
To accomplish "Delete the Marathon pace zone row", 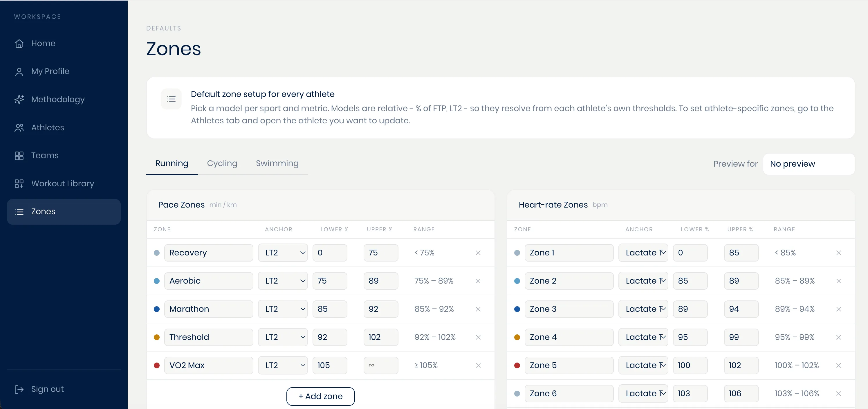I will (478, 309).
